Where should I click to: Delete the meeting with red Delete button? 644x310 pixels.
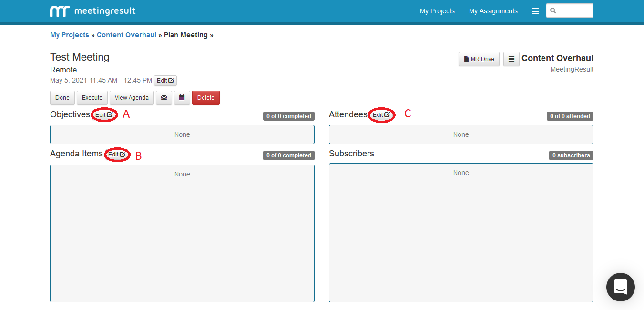(205, 98)
